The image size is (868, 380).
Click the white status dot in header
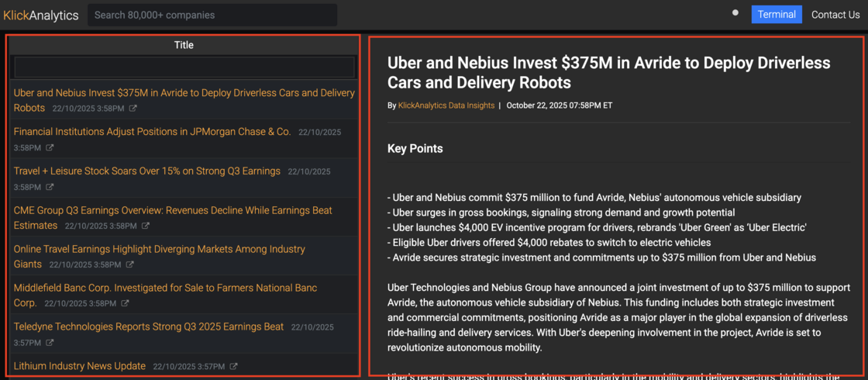pos(735,12)
